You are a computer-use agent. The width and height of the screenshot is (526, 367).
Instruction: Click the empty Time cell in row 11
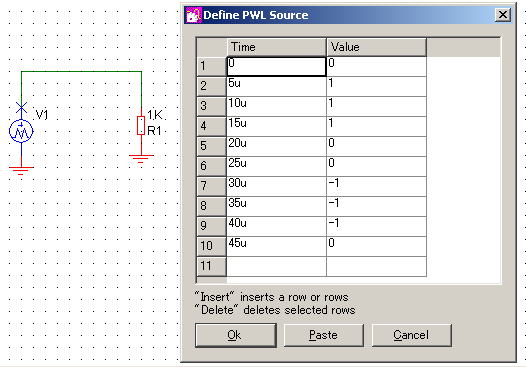click(276, 266)
